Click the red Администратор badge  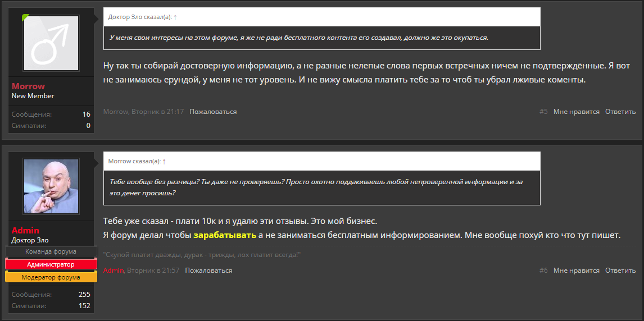[x=51, y=264]
